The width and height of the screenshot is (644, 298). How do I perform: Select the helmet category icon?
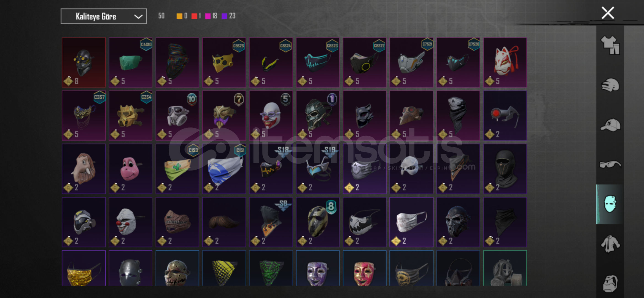tap(610, 85)
